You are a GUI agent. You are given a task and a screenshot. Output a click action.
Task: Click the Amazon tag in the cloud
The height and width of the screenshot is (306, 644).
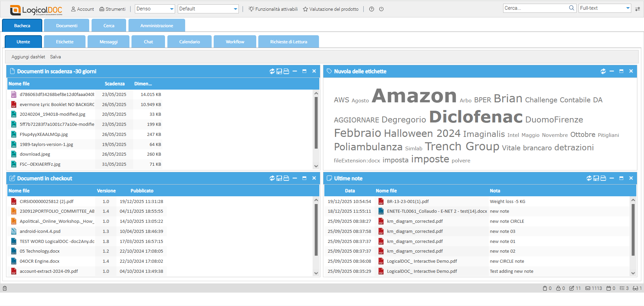click(414, 96)
